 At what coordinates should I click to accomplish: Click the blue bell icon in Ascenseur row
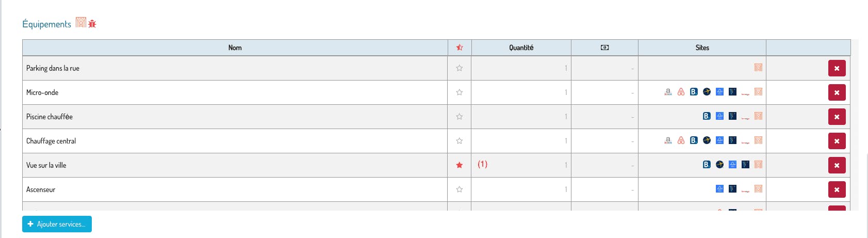[719, 189]
